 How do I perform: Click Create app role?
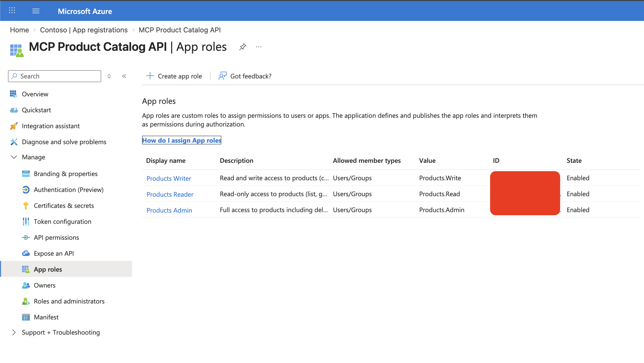click(174, 76)
